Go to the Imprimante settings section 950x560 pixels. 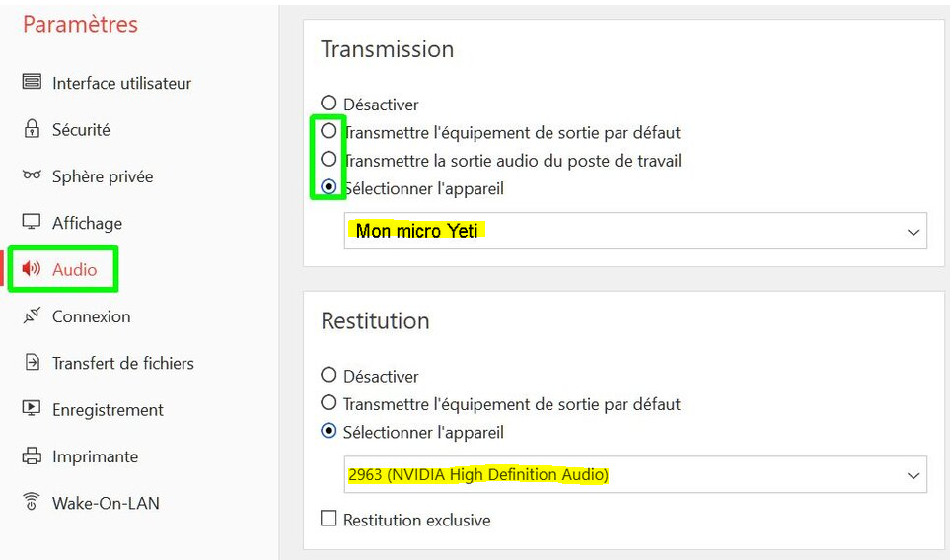tap(95, 455)
